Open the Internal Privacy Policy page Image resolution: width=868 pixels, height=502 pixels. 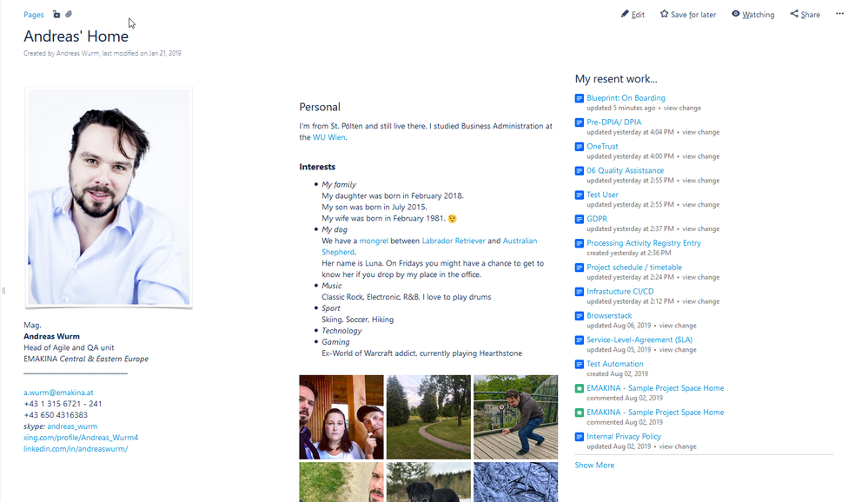pos(623,437)
